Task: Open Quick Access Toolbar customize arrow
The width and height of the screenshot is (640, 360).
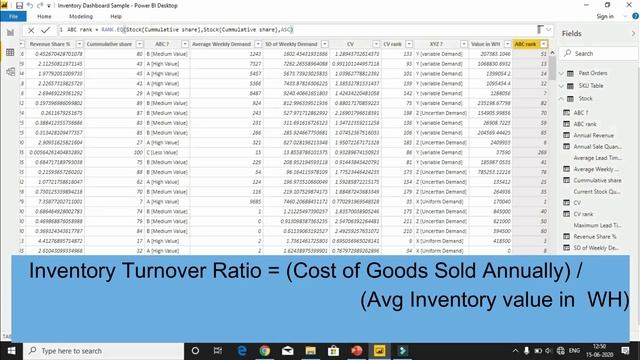Action: pyautogui.click(x=49, y=6)
